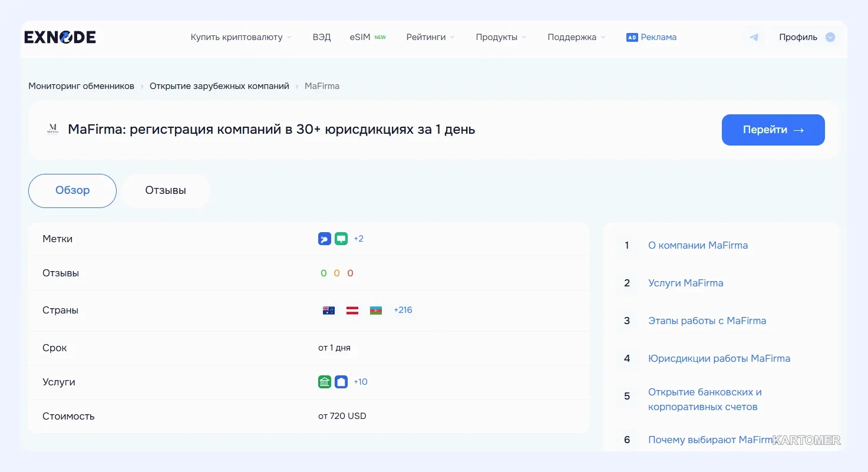Click the MaFirma breadcrumb item
This screenshot has height=472, width=868.
pyautogui.click(x=322, y=86)
